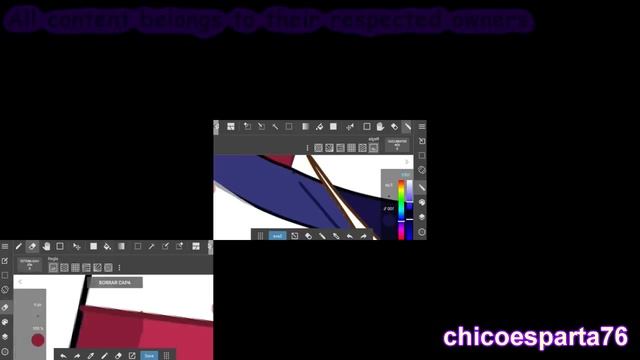
Task: Turn snap off in lower-left window
Action: tap(53, 268)
